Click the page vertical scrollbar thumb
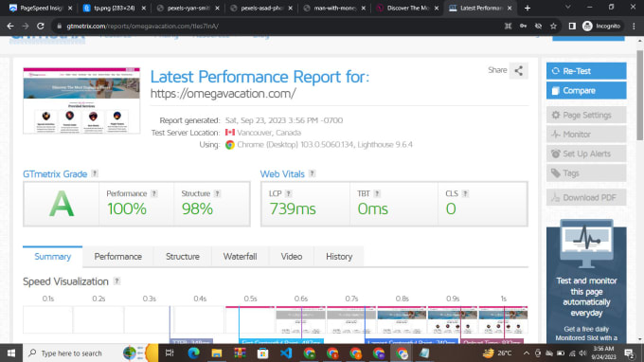The image size is (644, 362). [x=640, y=96]
